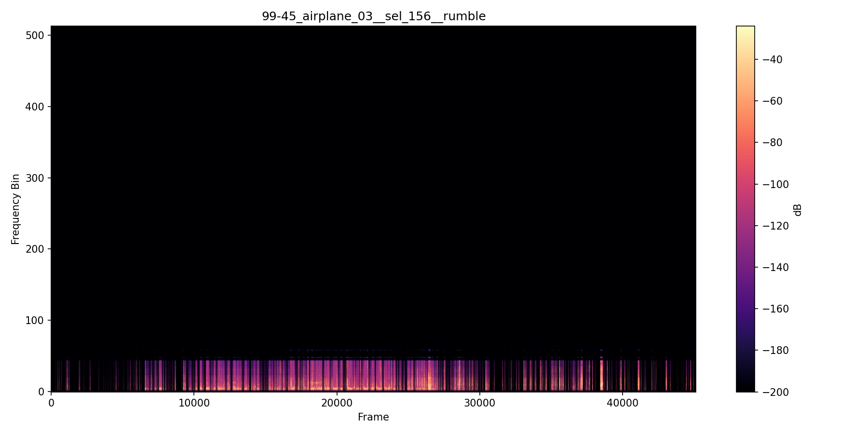Image resolution: width=868 pixels, height=434 pixels.
Task: Select the 100 frequency bin tick label
Action: click(x=34, y=320)
